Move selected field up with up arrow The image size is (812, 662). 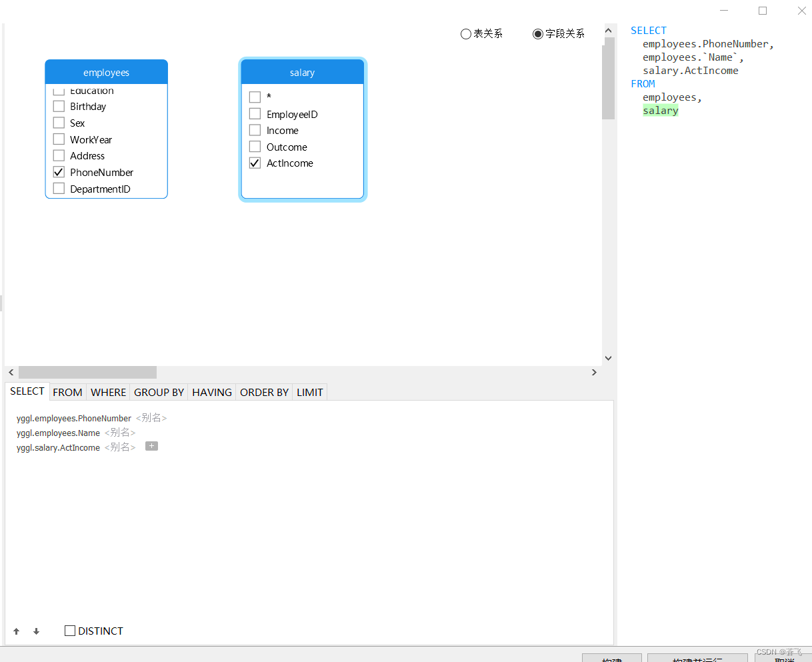coord(17,631)
